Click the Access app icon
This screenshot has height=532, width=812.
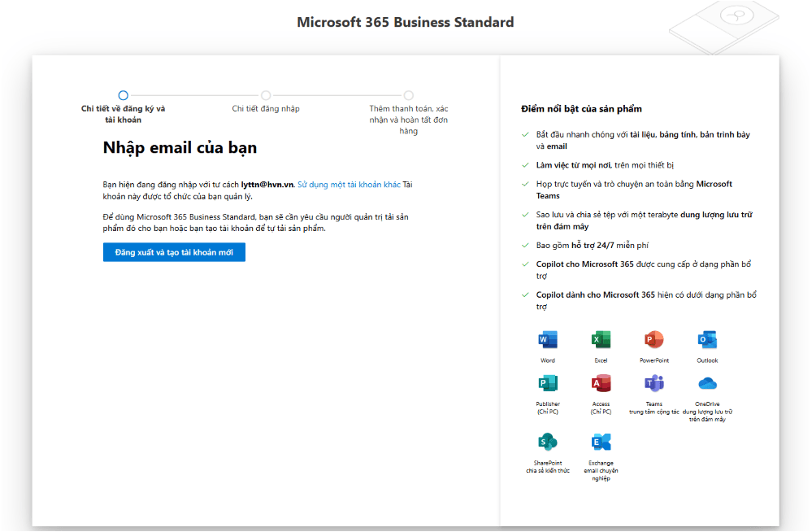pos(601,384)
